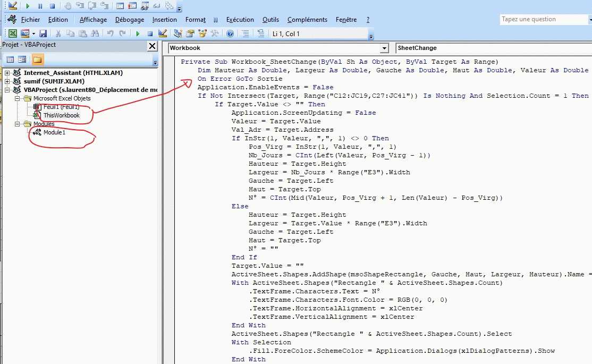592x364 pixels.
Task: Open the Débogage menu
Action: point(129,20)
